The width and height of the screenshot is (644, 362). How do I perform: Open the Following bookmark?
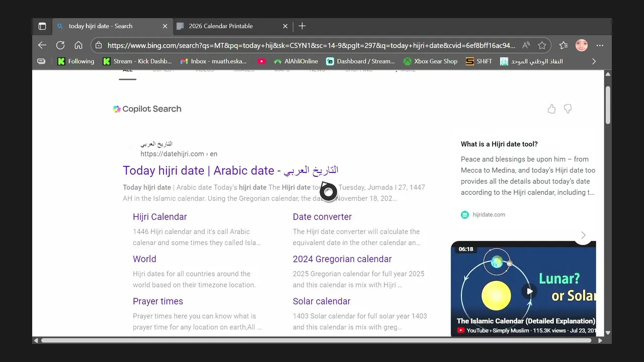(76, 61)
